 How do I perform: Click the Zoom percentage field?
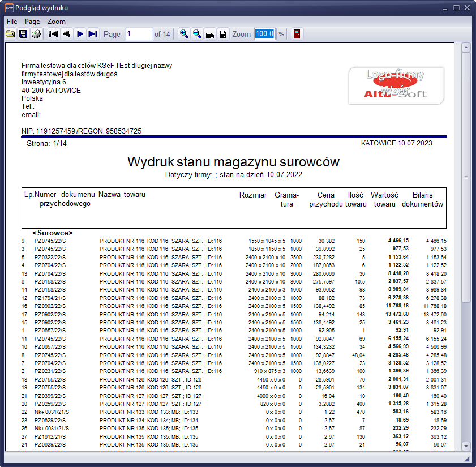tap(264, 34)
